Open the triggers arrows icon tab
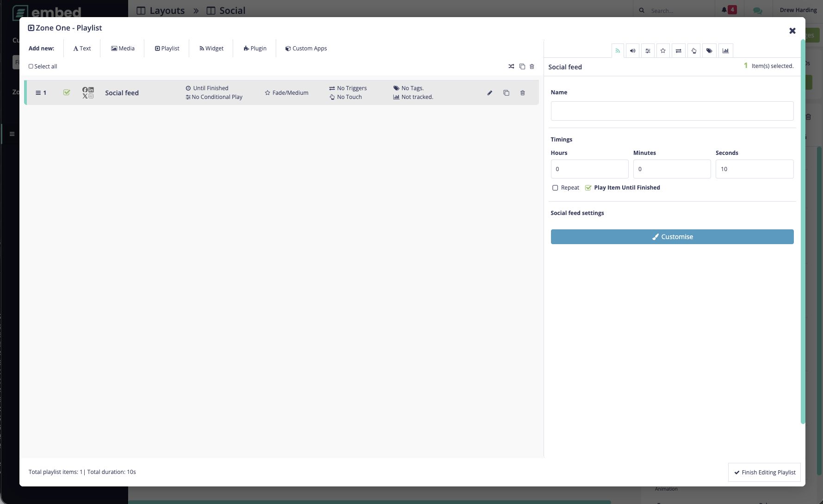 pyautogui.click(x=679, y=50)
